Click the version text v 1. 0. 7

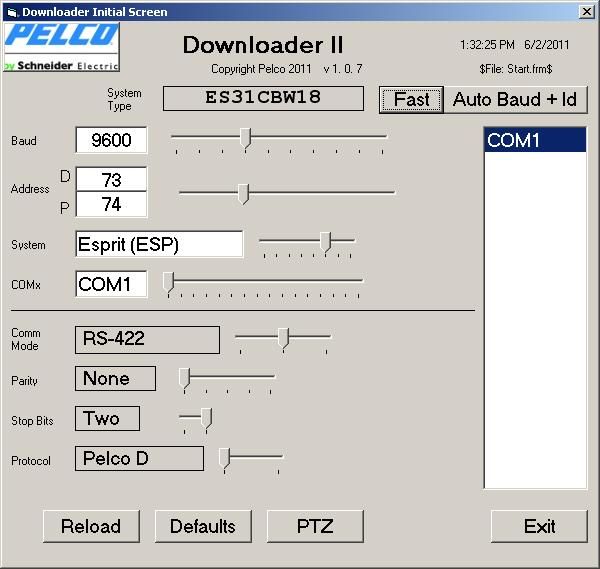pos(343,69)
